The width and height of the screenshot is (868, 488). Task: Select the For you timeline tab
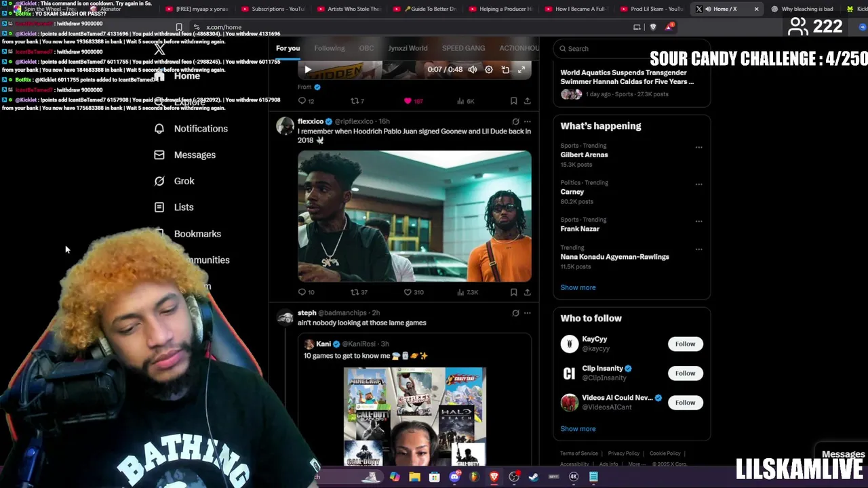point(288,48)
